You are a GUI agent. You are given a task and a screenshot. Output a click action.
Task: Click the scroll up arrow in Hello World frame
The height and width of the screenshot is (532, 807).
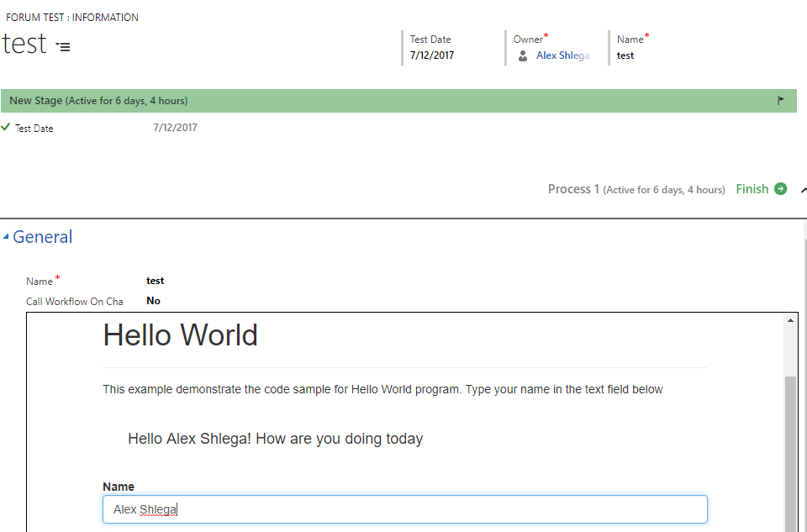(790, 320)
